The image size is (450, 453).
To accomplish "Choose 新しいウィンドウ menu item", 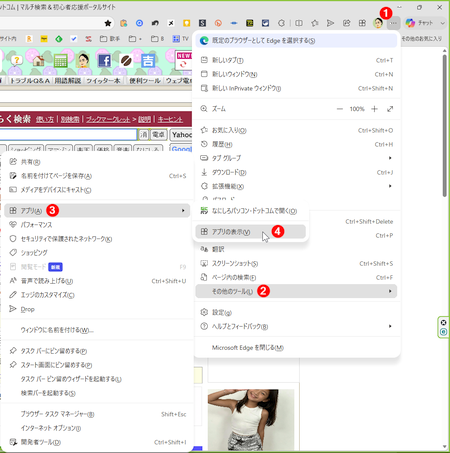I will pos(296,74).
